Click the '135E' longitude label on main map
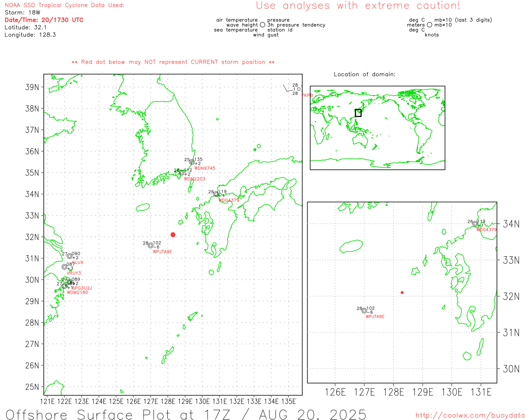The image size is (525, 420). click(x=289, y=401)
